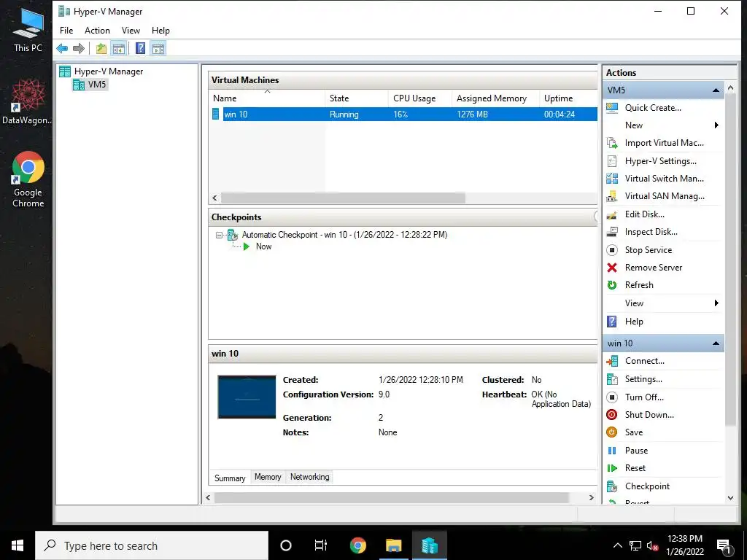This screenshot has height=560, width=747.
Task: Click the details pane right scroll arrow
Action: (591, 497)
